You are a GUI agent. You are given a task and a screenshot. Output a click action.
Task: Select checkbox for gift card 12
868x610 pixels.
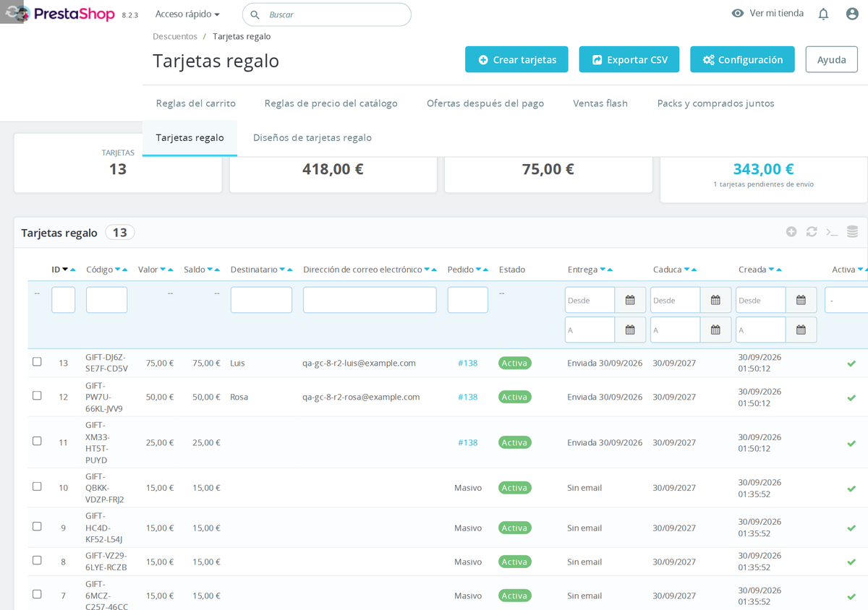click(37, 396)
